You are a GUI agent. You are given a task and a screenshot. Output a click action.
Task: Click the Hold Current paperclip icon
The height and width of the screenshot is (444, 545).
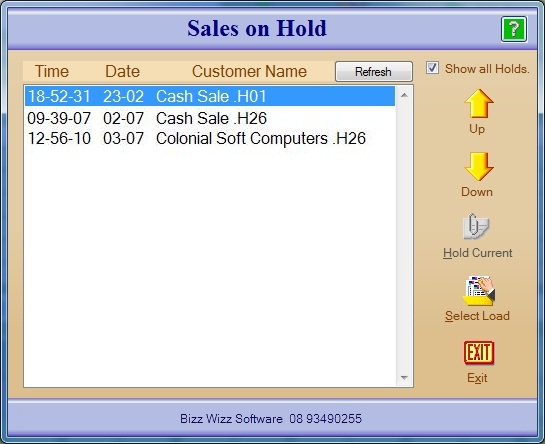coord(477,226)
